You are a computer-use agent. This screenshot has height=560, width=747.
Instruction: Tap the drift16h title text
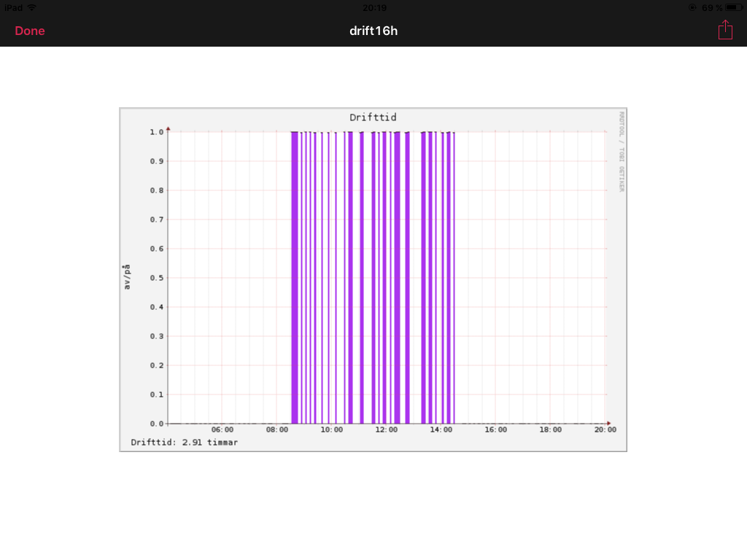click(x=373, y=31)
